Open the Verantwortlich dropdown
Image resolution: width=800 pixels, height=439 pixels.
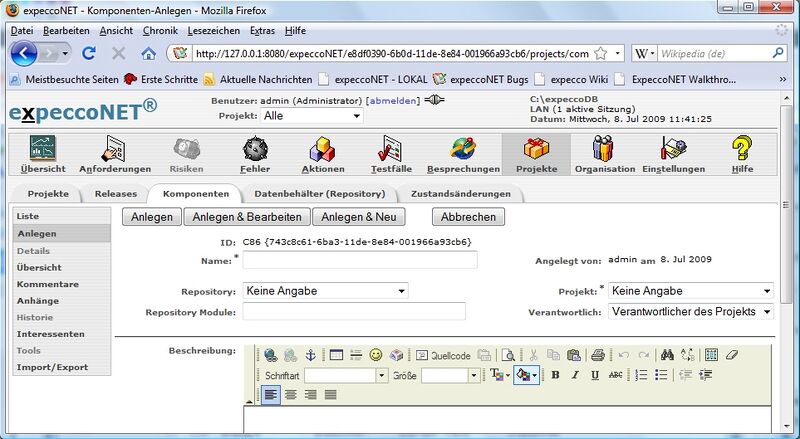pos(691,311)
